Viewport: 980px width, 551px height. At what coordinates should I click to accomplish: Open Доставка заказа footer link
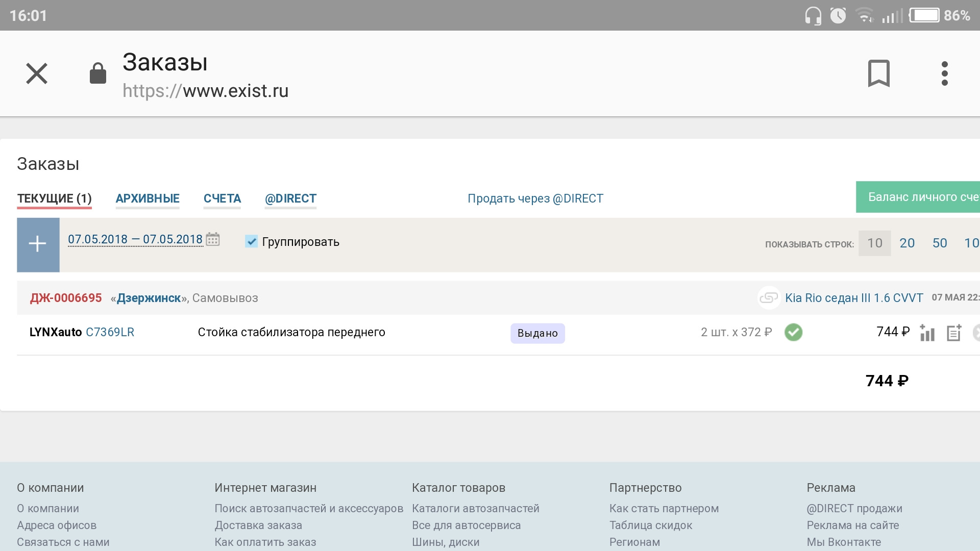pos(258,525)
